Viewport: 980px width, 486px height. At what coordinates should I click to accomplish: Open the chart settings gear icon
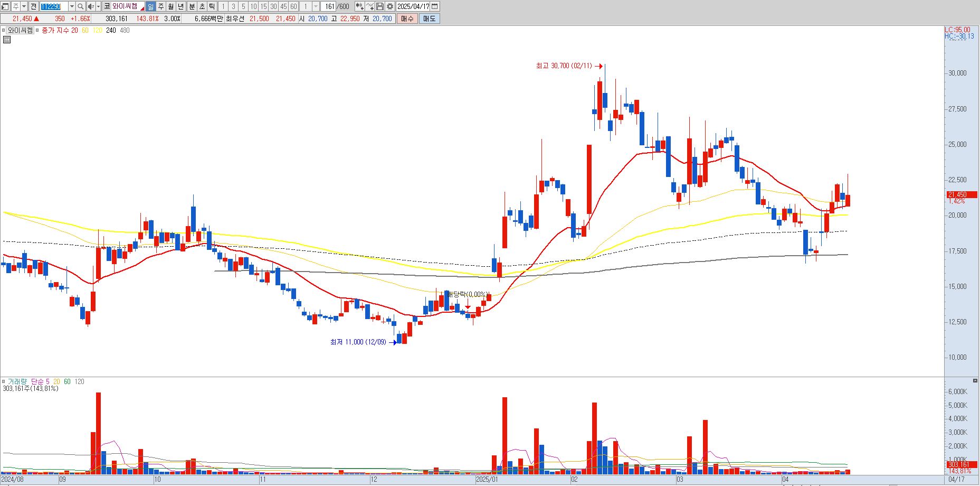pos(390,6)
